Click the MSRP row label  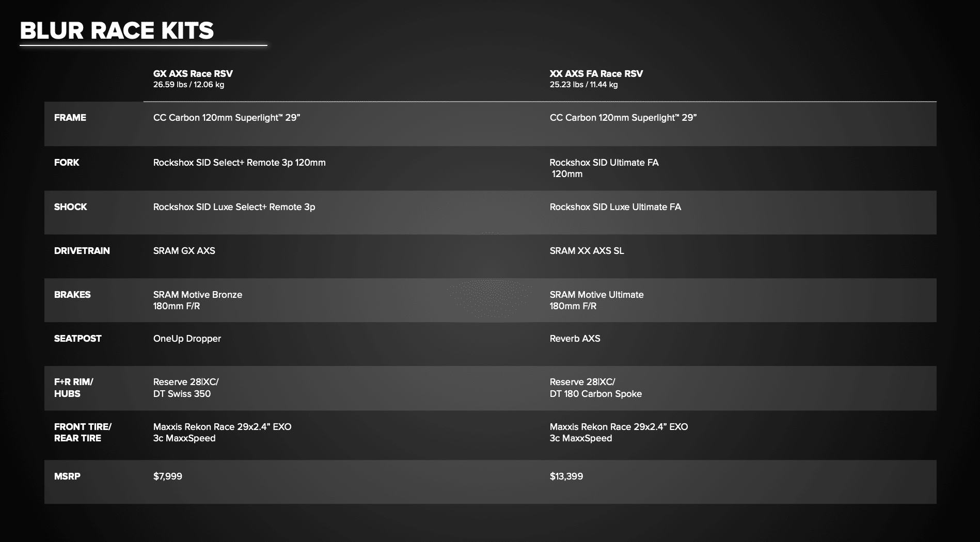tap(67, 476)
